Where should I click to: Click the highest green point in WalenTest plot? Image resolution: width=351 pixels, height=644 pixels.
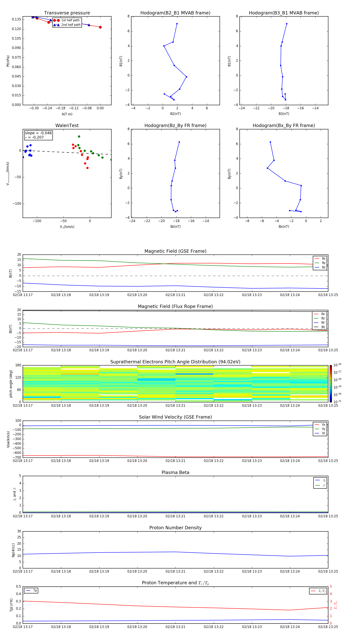click(x=79, y=136)
